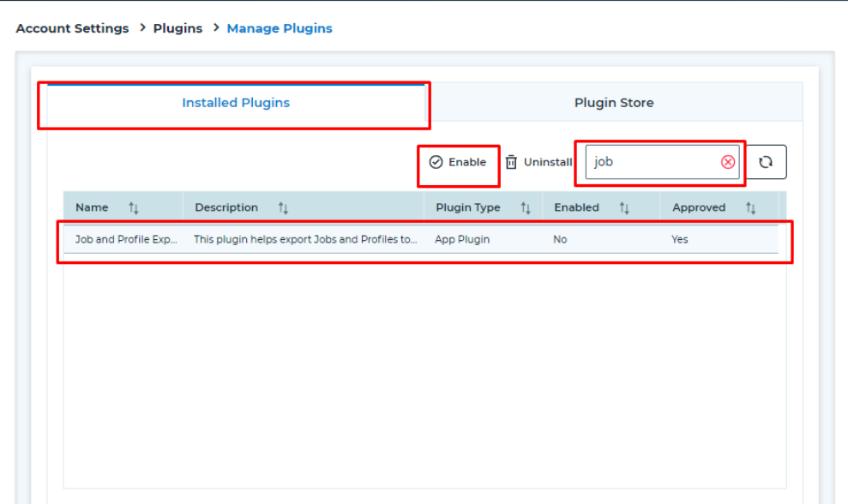Clear the search box using red X icon
The width and height of the screenshot is (848, 504).
click(x=727, y=161)
